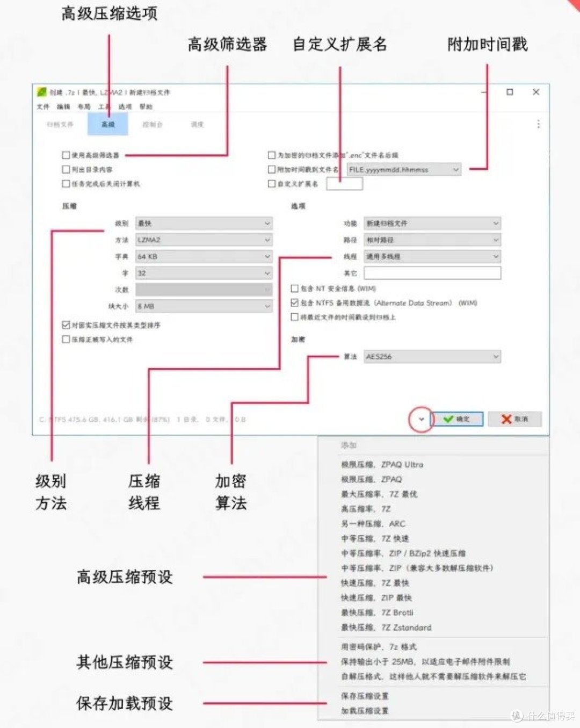Enable 附加时间戳到文件名 checkbox

pos(272,169)
